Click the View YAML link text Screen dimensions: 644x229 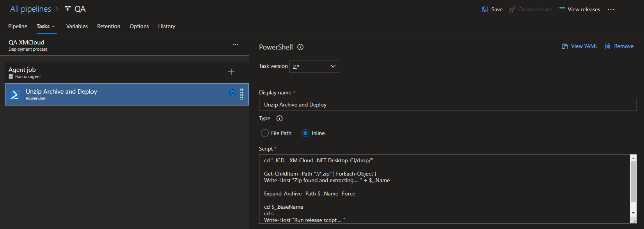pyautogui.click(x=584, y=46)
